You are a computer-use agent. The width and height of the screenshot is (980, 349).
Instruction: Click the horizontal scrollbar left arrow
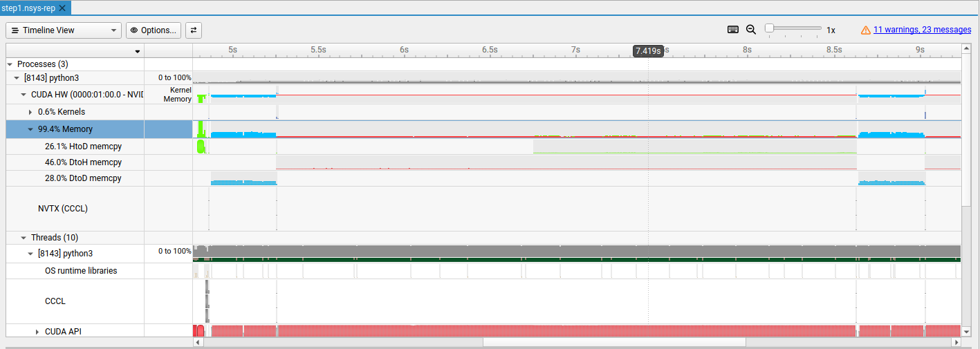[198, 342]
